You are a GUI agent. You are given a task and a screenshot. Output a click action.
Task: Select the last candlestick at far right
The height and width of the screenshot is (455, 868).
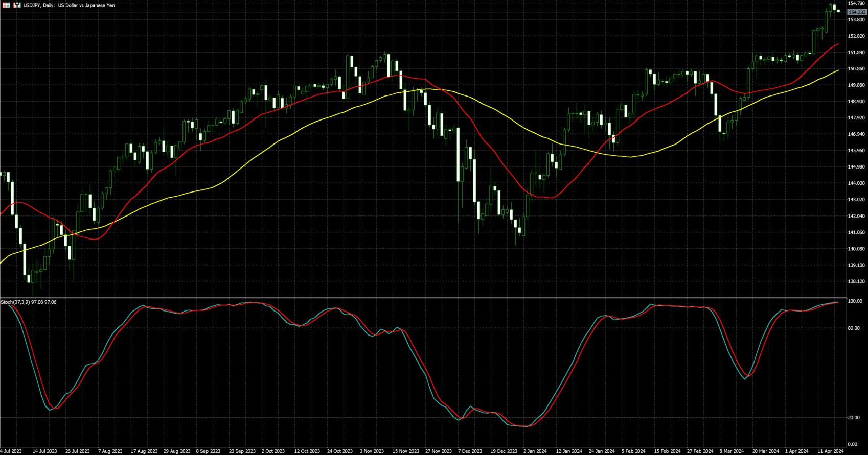[838, 11]
